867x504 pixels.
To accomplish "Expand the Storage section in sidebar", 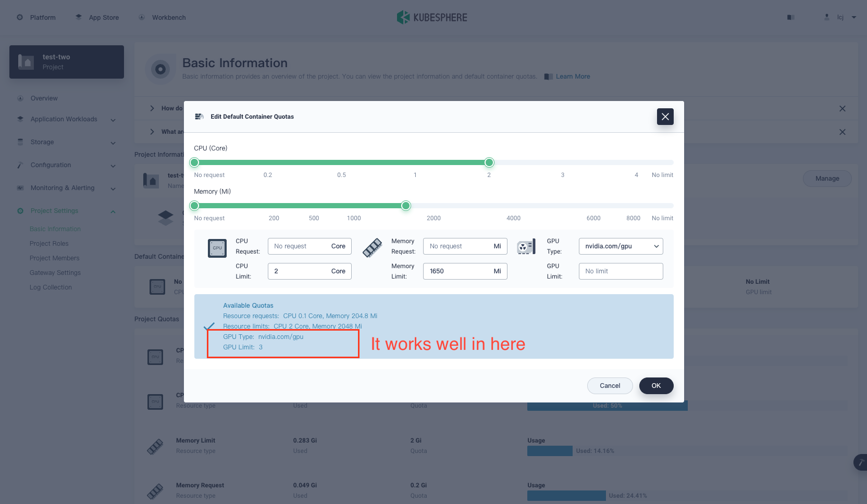I will 113,143.
